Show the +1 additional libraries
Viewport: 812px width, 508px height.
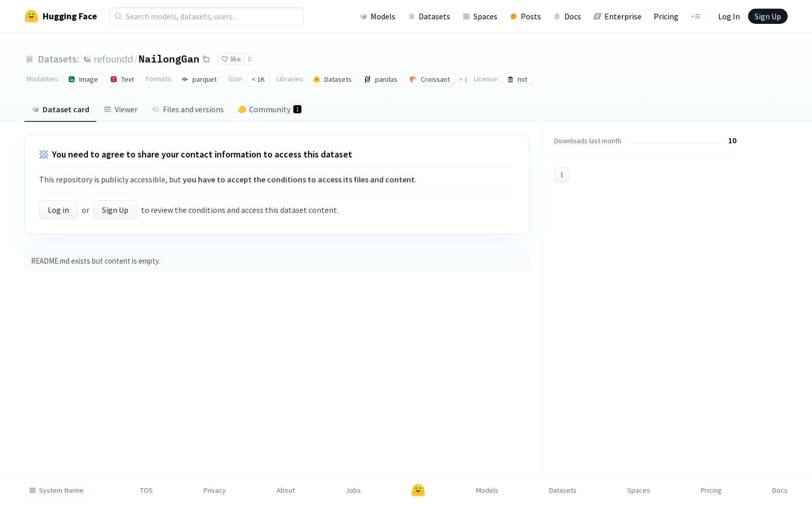pyautogui.click(x=463, y=79)
